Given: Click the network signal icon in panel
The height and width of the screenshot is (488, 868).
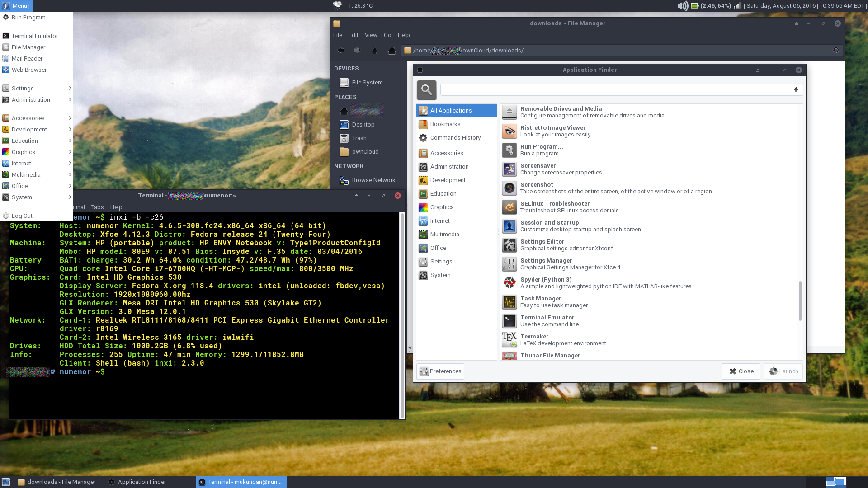Looking at the screenshot, I should click(737, 5).
